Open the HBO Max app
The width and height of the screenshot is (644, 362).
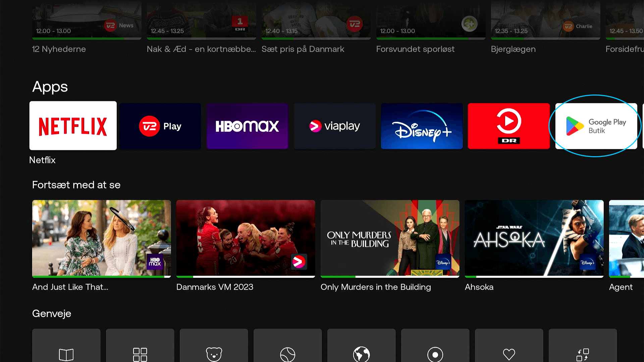point(247,126)
